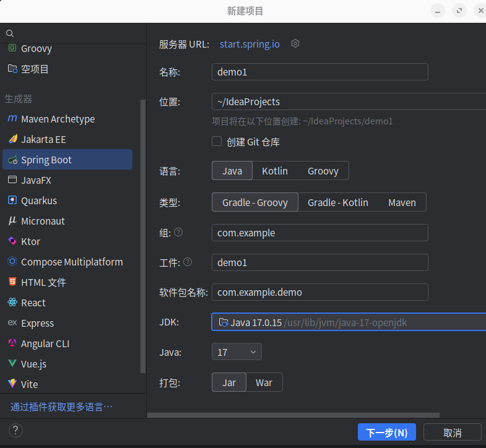Show help for the 组 field

178,232
